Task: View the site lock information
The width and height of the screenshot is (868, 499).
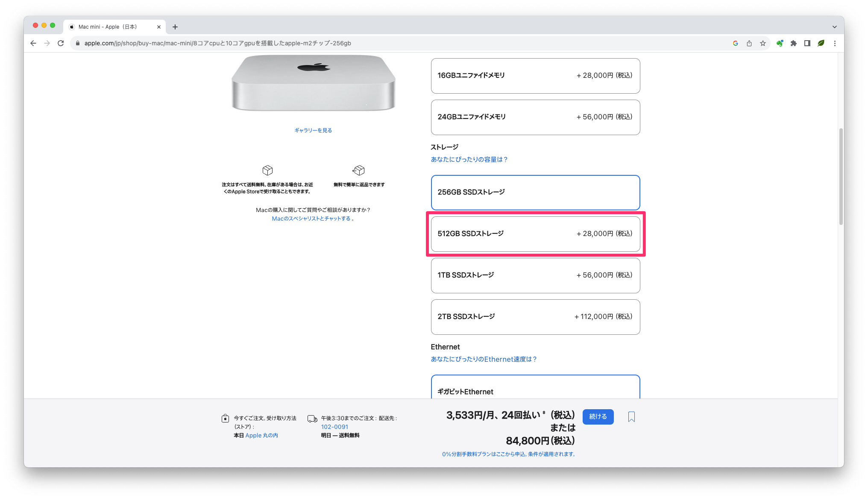Action: pos(77,43)
